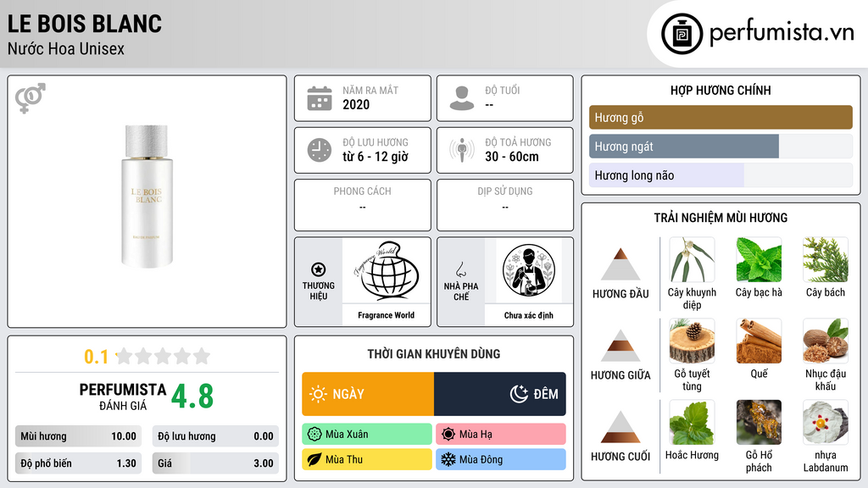Click the snowflake icon for Mùa Đông
Image resolution: width=868 pixels, height=488 pixels.
click(448, 459)
